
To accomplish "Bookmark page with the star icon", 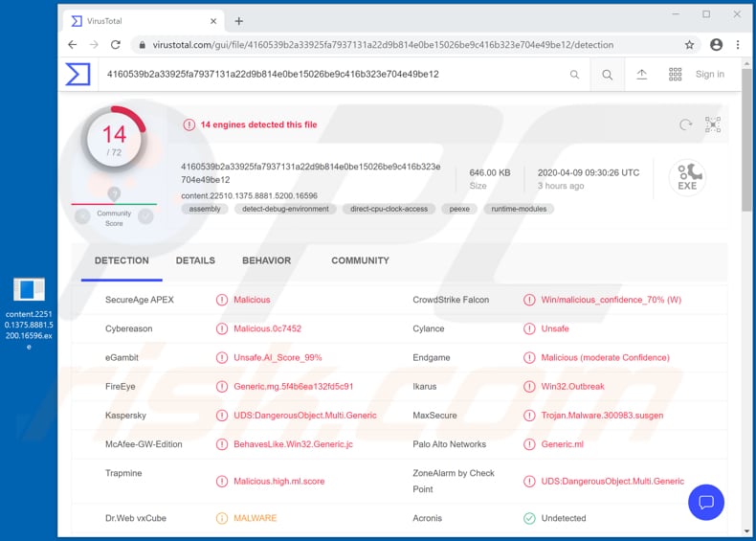I will tap(689, 45).
